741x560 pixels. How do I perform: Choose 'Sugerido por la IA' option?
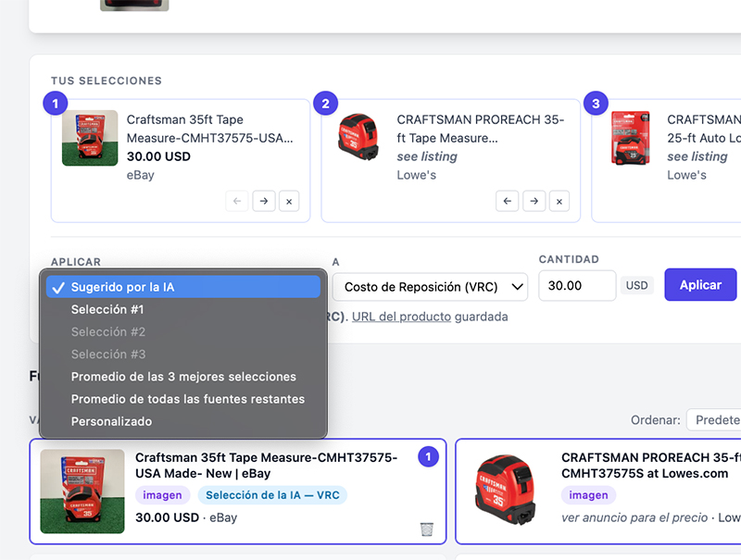click(x=183, y=287)
